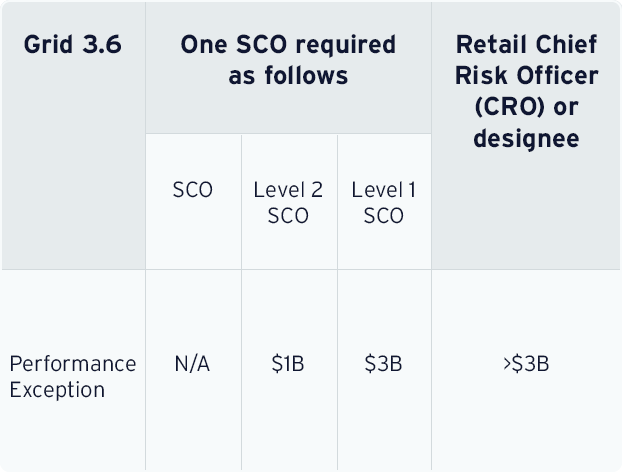Click the number "3.6" in the grid title
Screen dimensions: 622x472
tap(103, 46)
